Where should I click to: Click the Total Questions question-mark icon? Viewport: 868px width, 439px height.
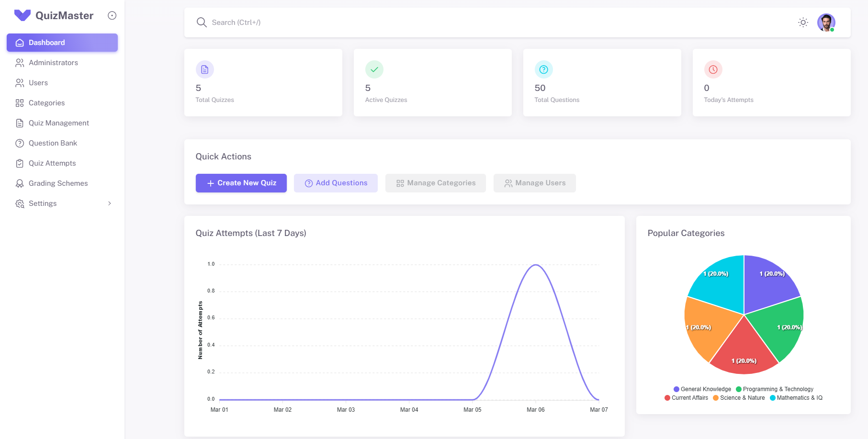[x=544, y=69]
